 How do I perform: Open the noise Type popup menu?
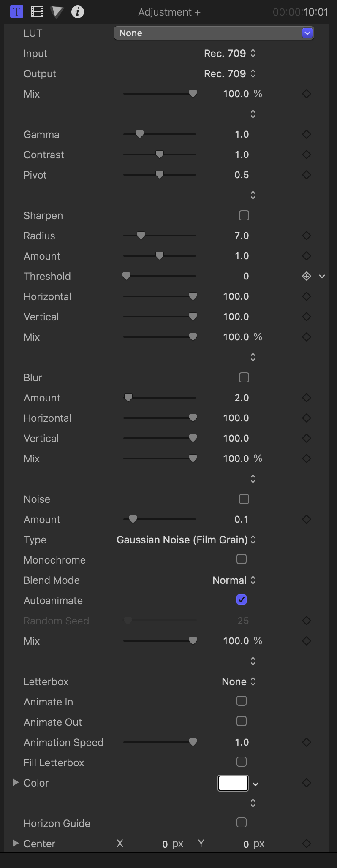click(186, 540)
